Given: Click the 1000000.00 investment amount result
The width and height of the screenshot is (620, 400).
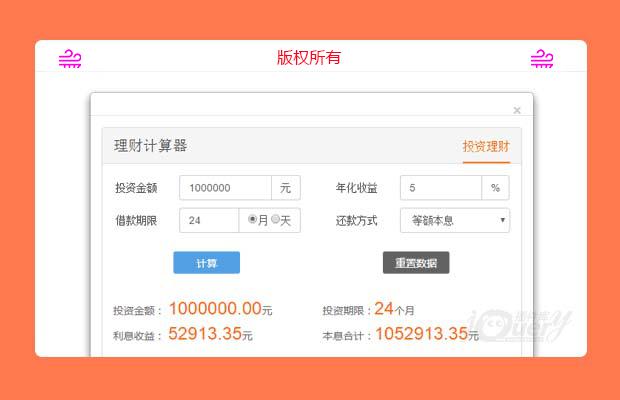Looking at the screenshot, I should point(214,309).
